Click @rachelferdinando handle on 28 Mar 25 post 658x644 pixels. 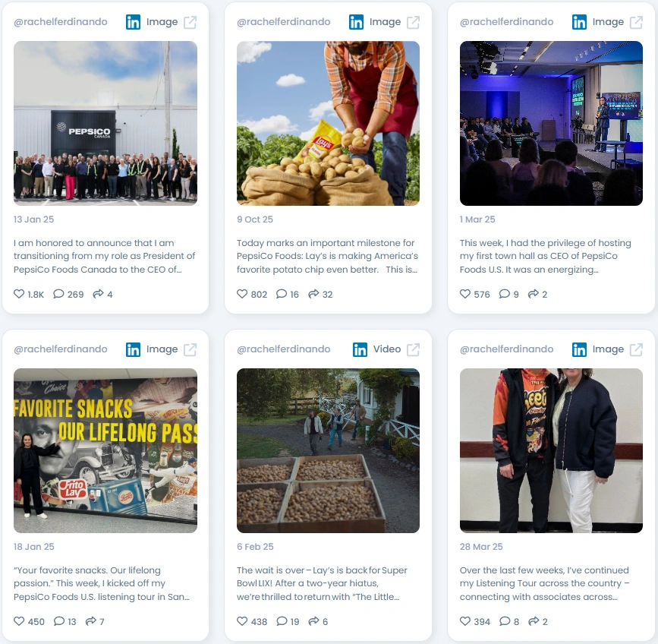tap(506, 349)
